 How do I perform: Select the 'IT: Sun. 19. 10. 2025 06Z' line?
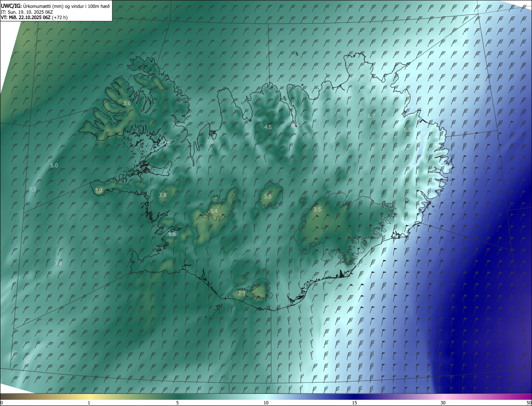click(x=27, y=12)
